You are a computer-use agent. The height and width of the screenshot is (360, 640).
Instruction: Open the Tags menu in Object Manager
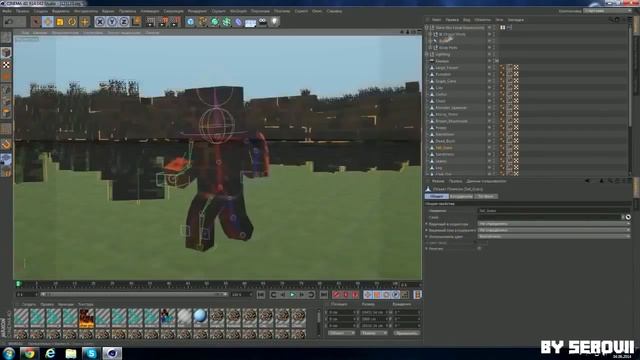(x=499, y=20)
